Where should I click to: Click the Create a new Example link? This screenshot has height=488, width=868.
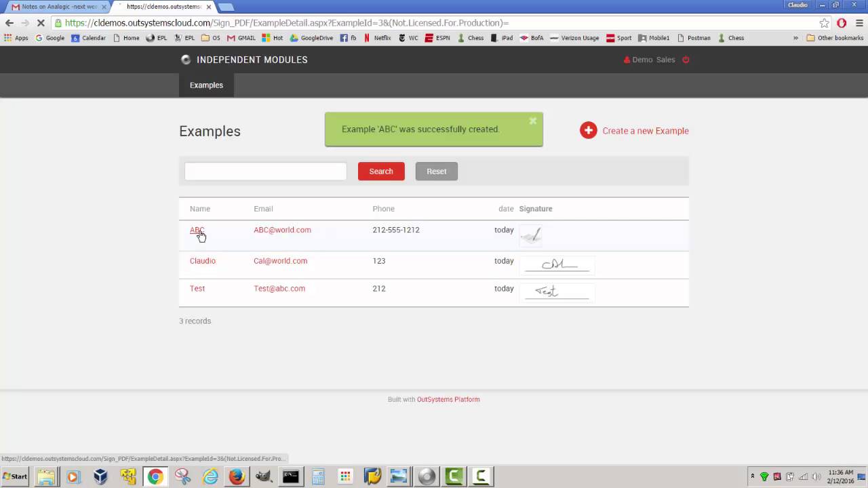coord(646,131)
